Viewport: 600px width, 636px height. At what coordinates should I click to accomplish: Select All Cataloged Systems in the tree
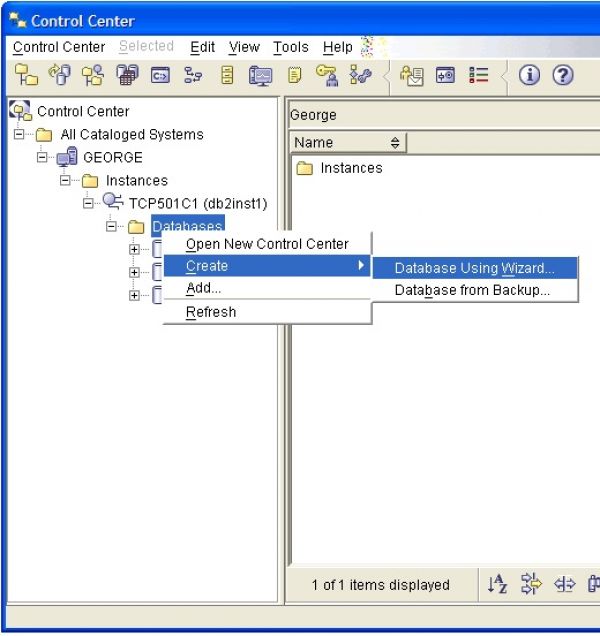pos(132,134)
